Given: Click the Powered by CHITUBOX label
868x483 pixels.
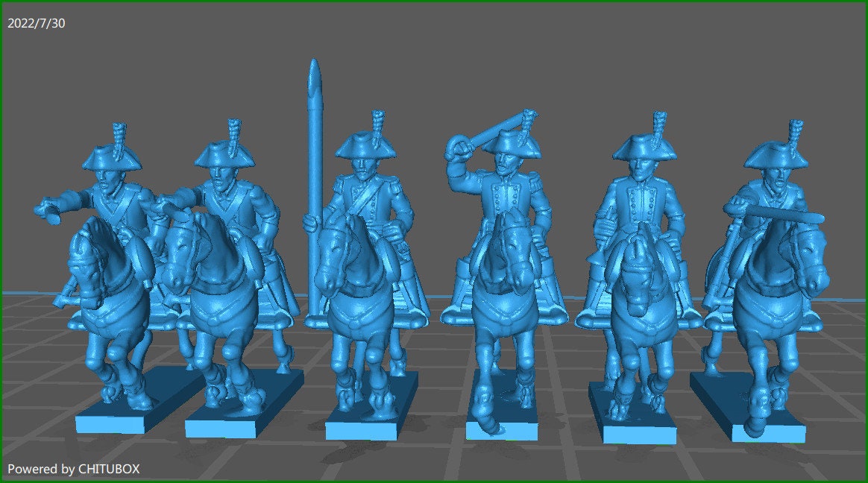Looking at the screenshot, I should coord(75,470).
